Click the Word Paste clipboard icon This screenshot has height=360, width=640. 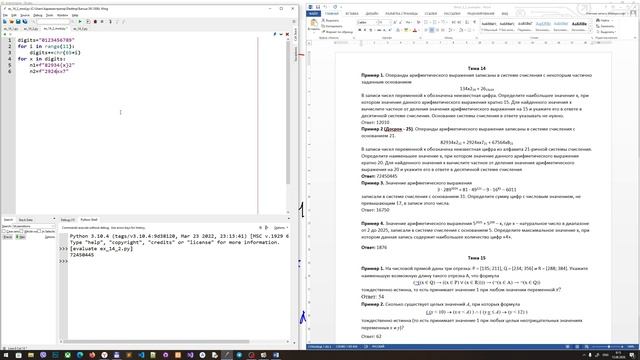[313, 24]
